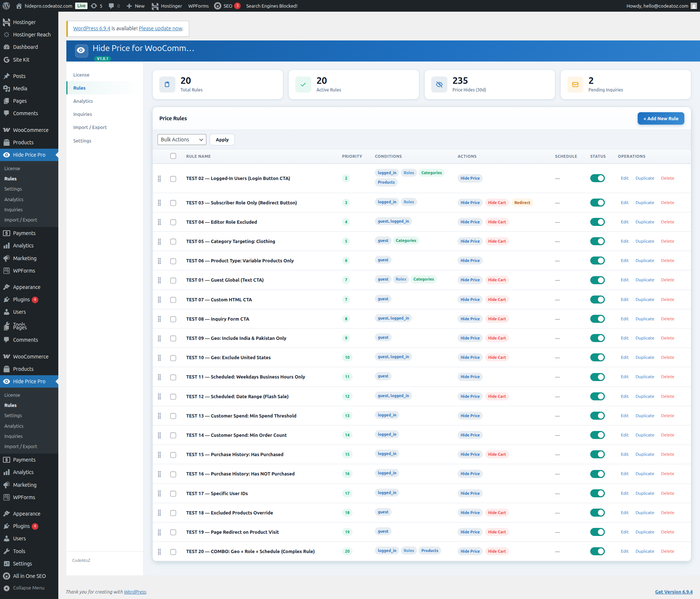Click the Total Rules clipboard icon
The height and width of the screenshot is (599, 700).
(x=167, y=85)
